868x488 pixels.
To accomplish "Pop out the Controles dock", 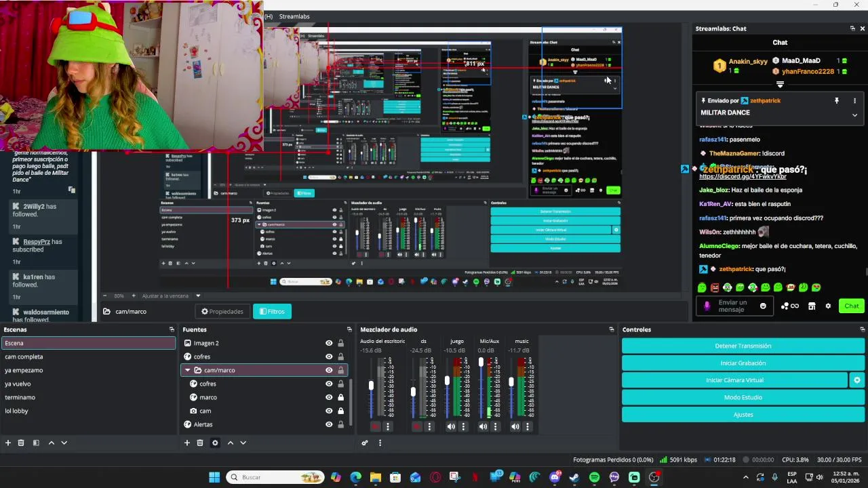I will 862,329.
